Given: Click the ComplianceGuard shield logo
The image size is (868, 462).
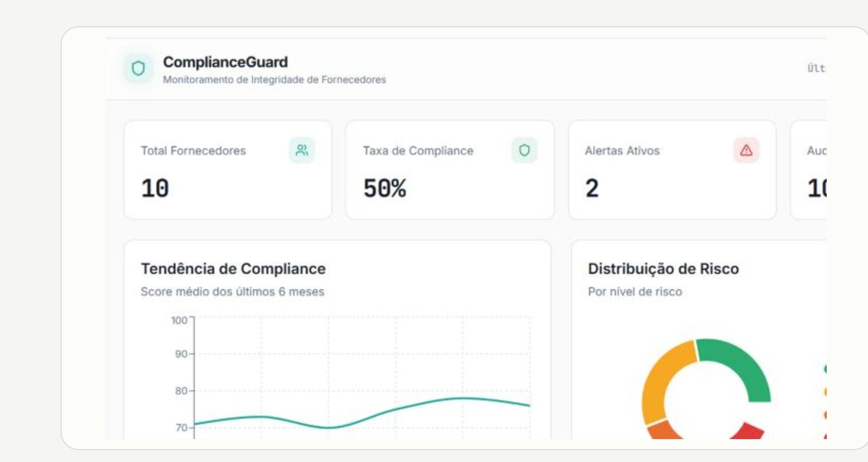Looking at the screenshot, I should 138,68.
